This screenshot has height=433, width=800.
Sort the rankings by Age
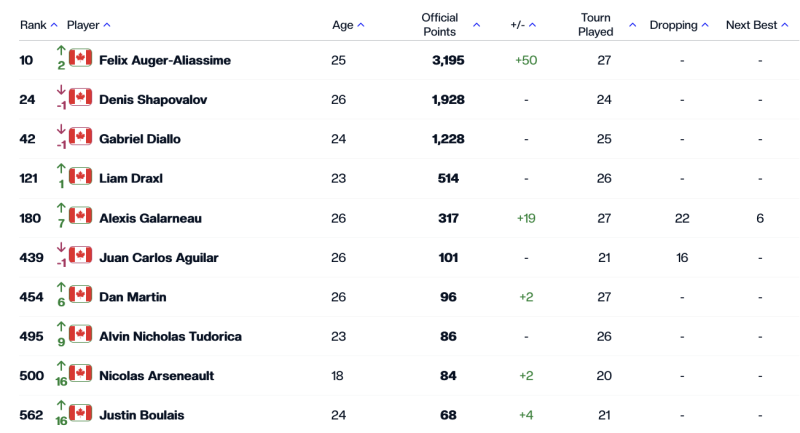pos(348,25)
